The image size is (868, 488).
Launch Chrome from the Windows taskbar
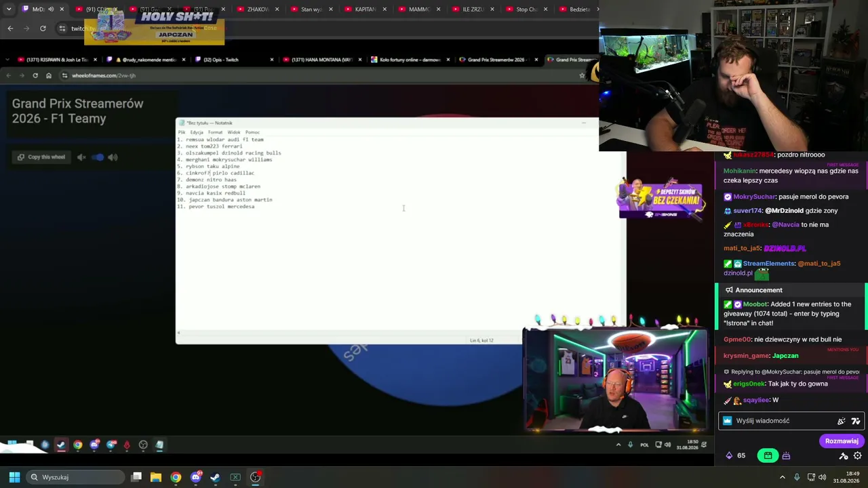[x=176, y=477]
